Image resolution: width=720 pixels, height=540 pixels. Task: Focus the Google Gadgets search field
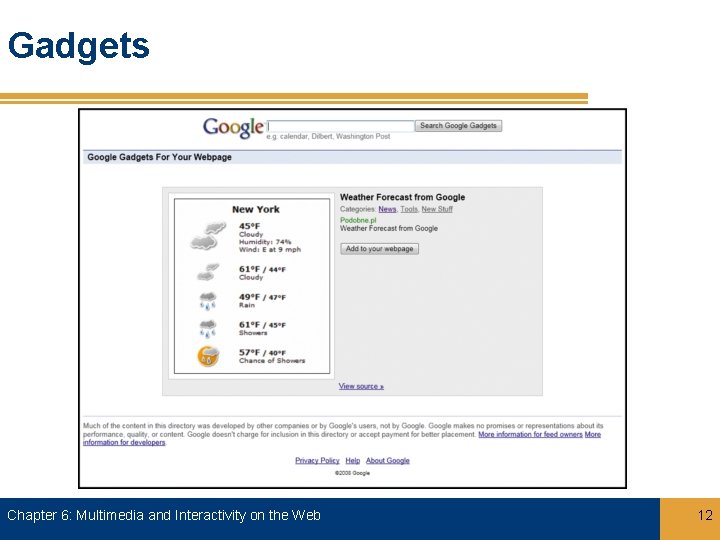341,126
